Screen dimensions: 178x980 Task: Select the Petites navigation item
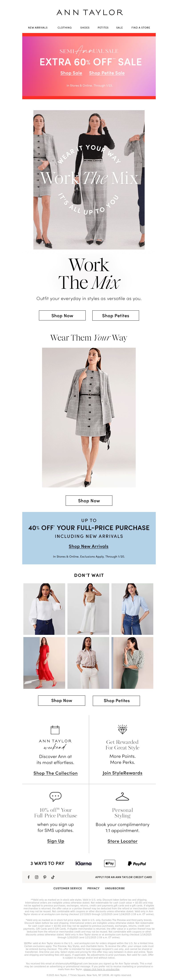(x=103, y=28)
